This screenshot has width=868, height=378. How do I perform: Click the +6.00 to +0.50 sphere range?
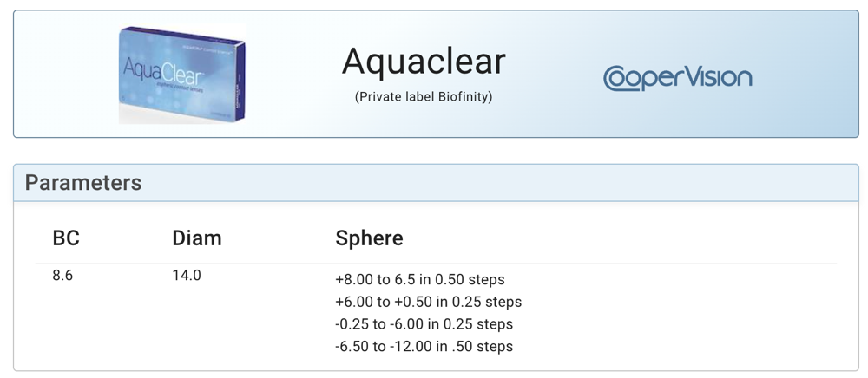tap(428, 303)
